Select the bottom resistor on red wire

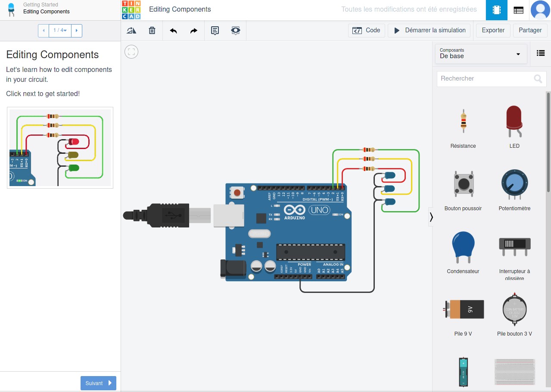click(368, 169)
